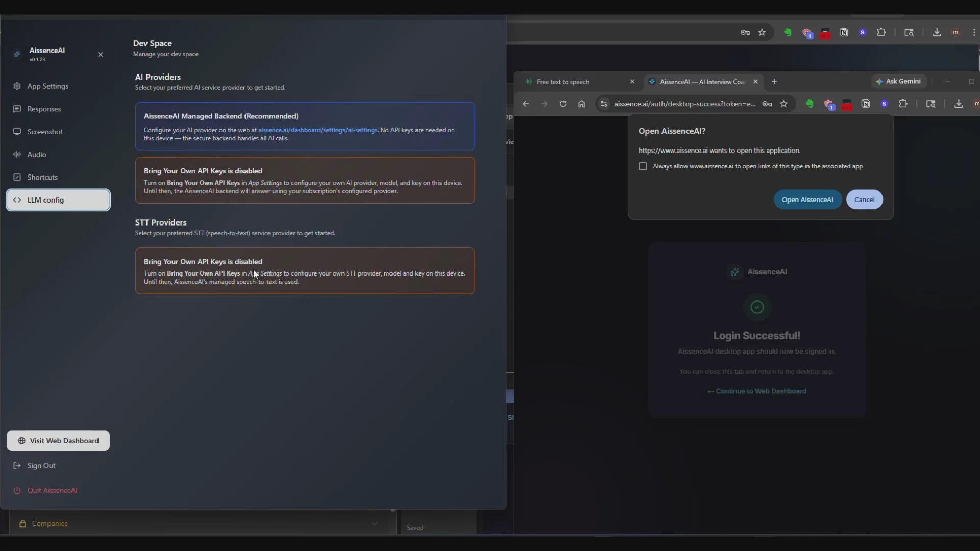The width and height of the screenshot is (980, 551).
Task: Open Extensions puzzle icon in background browser window
Action: coord(881,33)
